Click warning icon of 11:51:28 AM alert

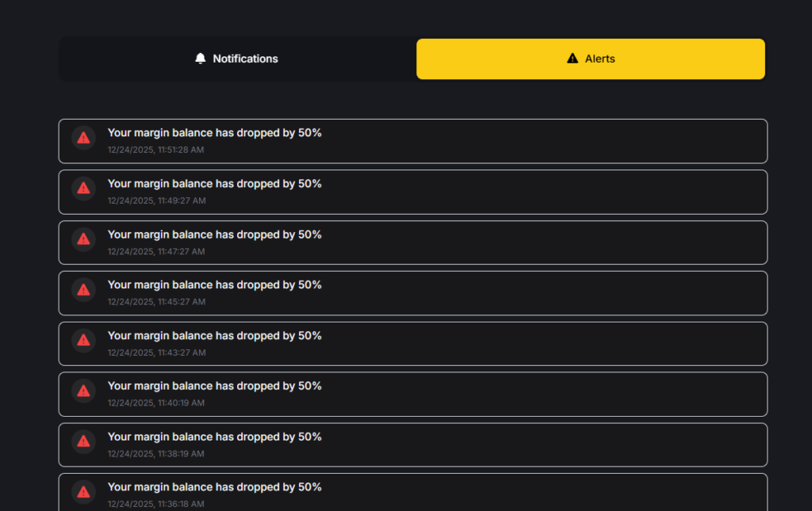coord(83,138)
